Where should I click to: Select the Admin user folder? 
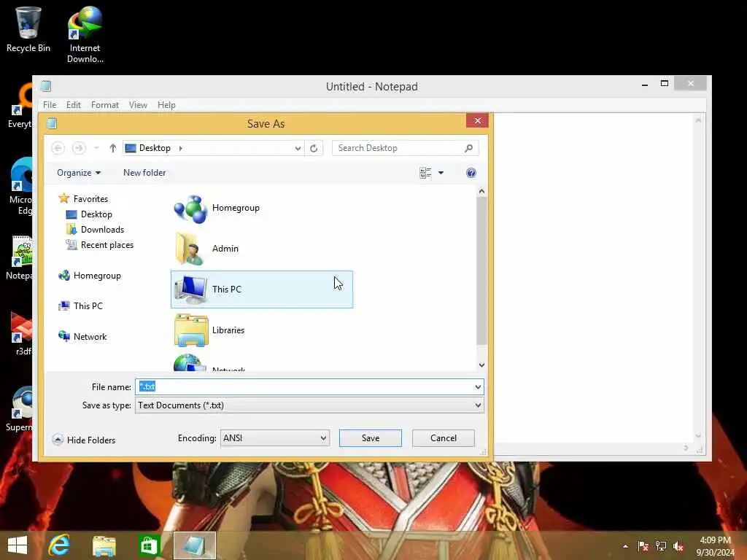262,249
